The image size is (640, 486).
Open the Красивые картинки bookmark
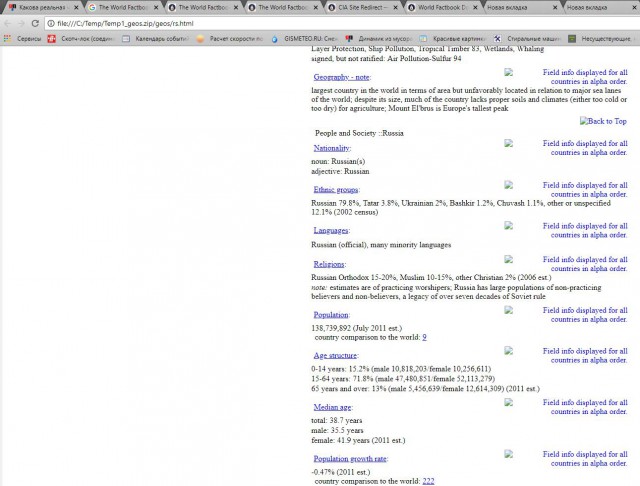[x=452, y=38]
